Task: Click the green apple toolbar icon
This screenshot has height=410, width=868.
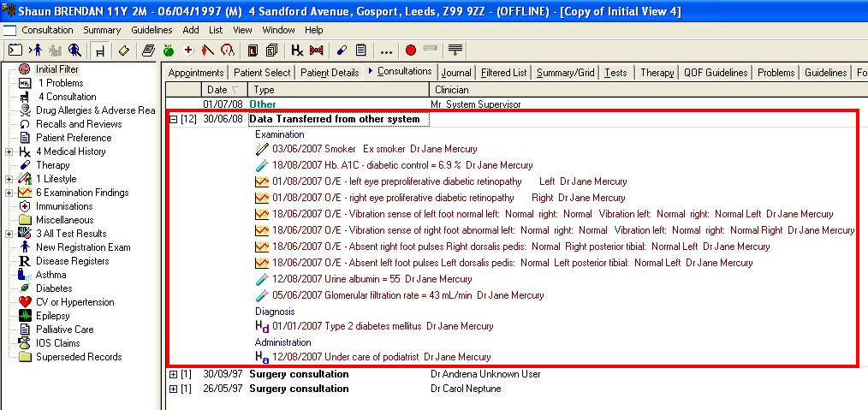Action: [168, 51]
